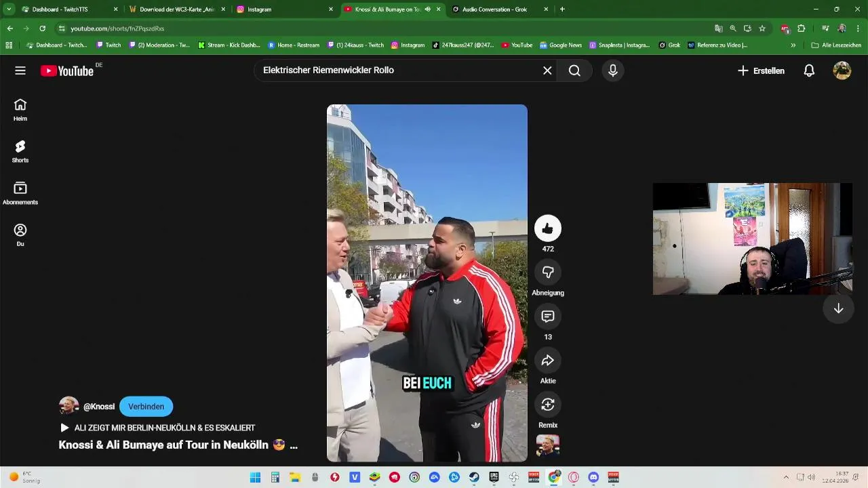
Task: Open the tab search dropdown
Action: (x=9, y=9)
